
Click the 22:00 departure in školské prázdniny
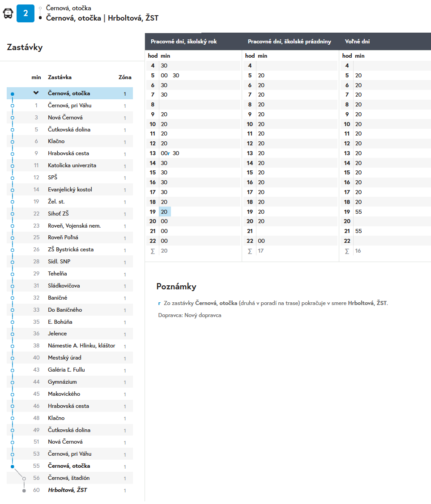point(261,241)
